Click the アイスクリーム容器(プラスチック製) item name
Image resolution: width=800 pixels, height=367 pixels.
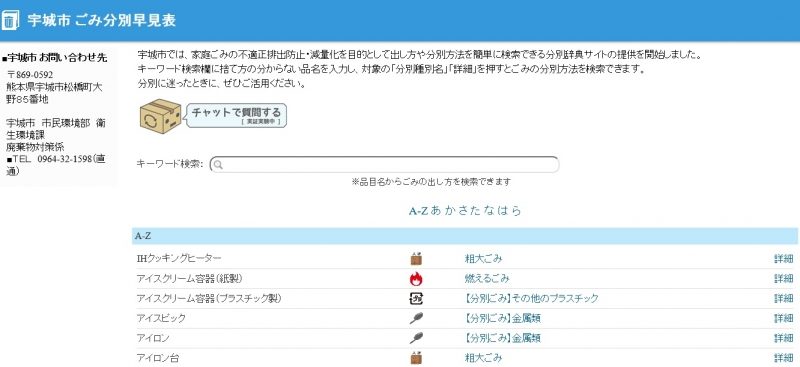point(209,299)
